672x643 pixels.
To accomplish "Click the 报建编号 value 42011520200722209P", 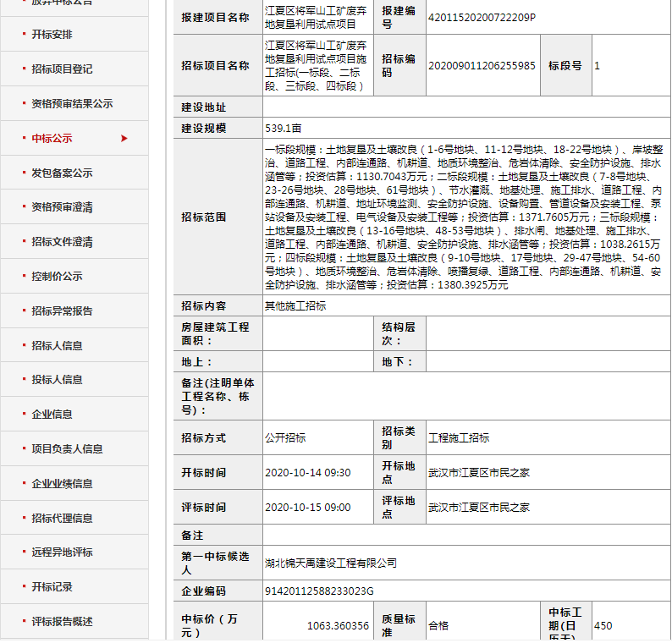I will (x=482, y=17).
